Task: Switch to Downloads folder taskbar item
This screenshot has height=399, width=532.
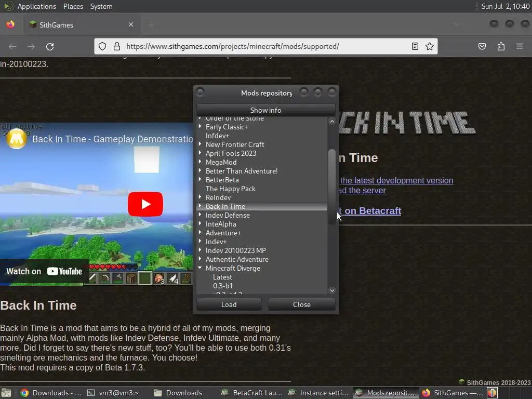Action: pos(178,393)
